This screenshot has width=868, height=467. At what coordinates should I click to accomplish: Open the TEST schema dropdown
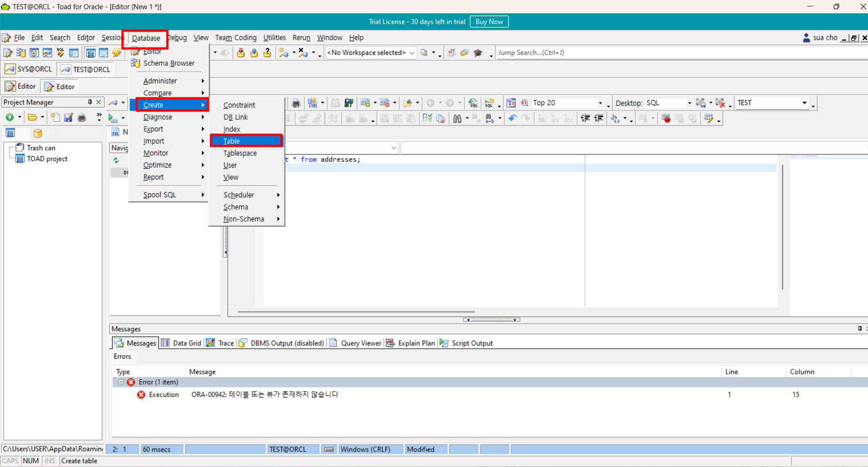pyautogui.click(x=804, y=103)
